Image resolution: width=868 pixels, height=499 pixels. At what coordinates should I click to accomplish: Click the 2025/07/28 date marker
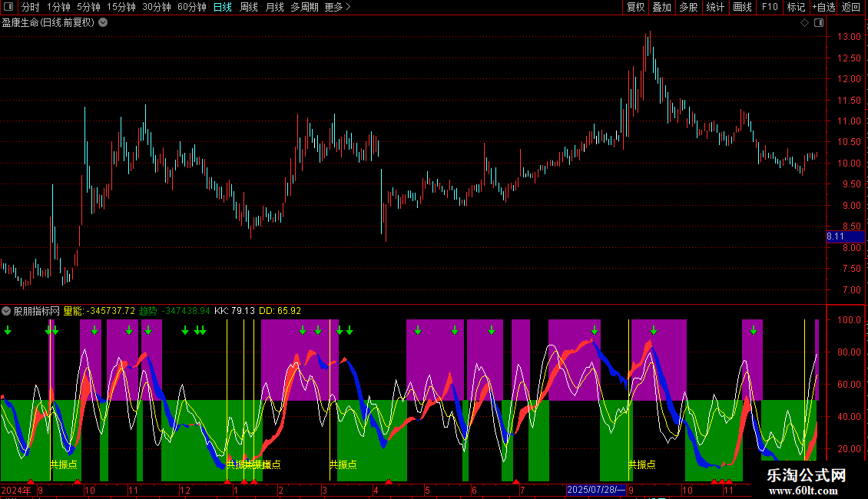(596, 490)
